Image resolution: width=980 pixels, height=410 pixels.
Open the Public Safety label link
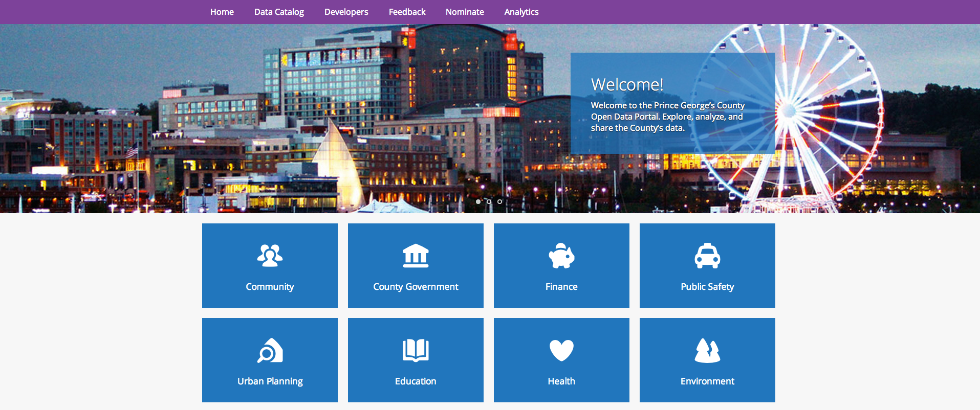(707, 287)
